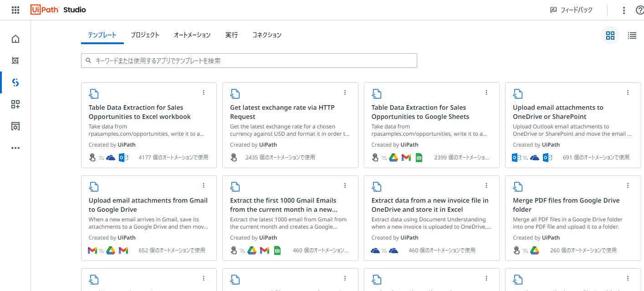Image resolution: width=644 pixels, height=291 pixels.
Task: Open options menu on Merge PDF files card
Action: coord(628,185)
